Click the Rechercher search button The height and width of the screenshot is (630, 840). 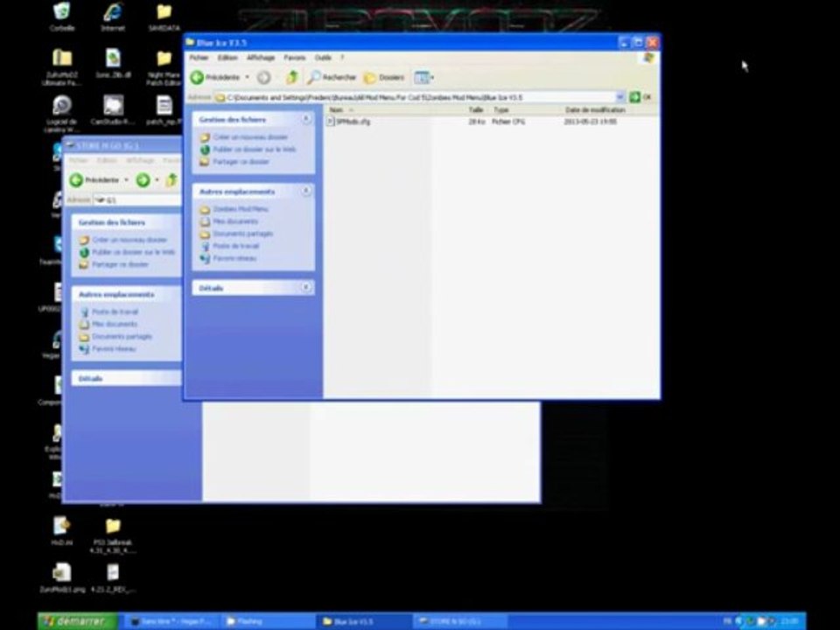332,78
